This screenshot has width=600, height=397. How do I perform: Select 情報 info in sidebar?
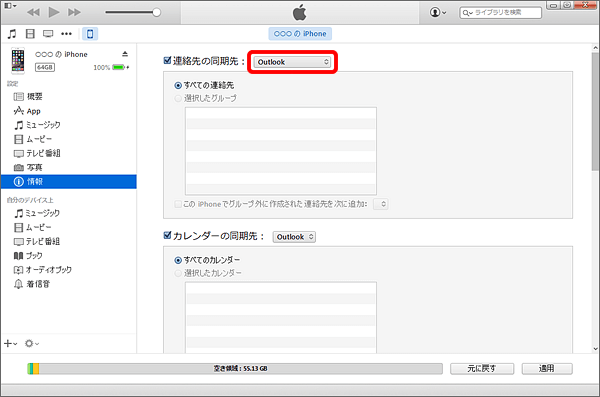pyautogui.click(x=68, y=181)
